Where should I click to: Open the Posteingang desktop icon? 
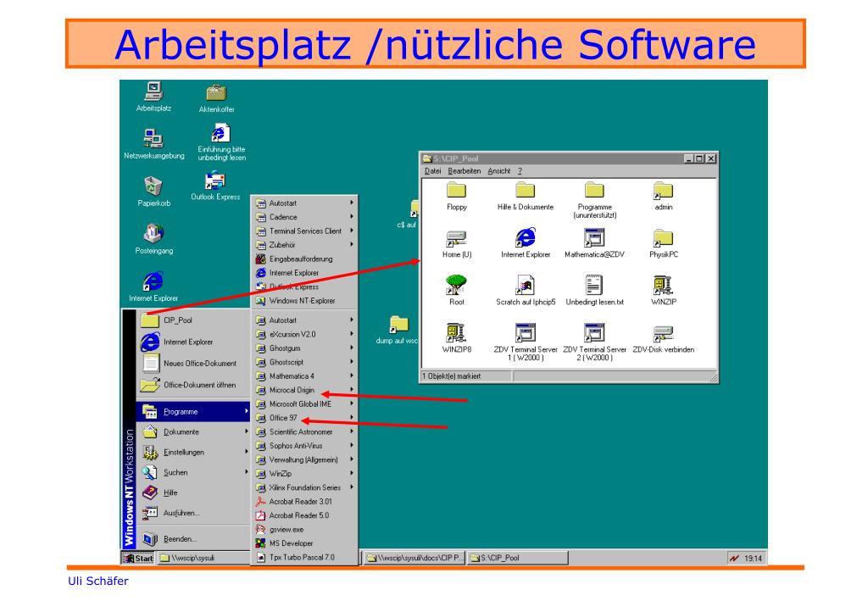tap(154, 239)
